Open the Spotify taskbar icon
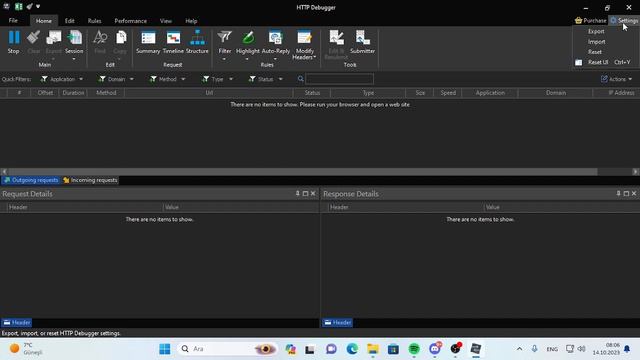The image size is (640, 360). point(414,349)
